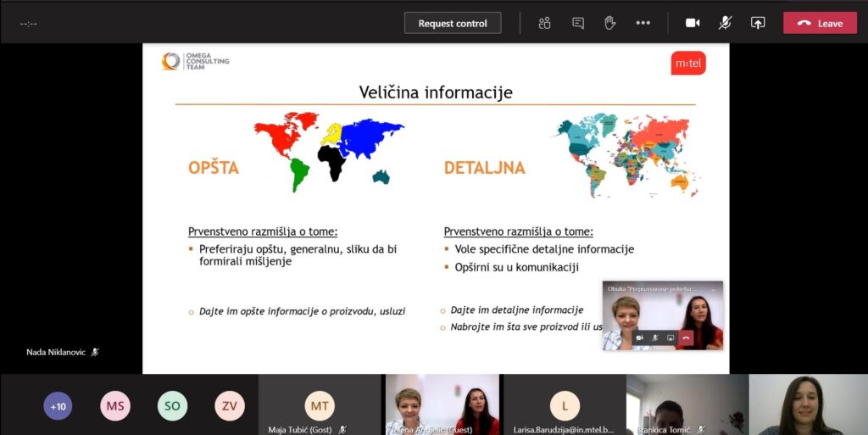Click the red m:tel logo on the slide

(x=687, y=63)
